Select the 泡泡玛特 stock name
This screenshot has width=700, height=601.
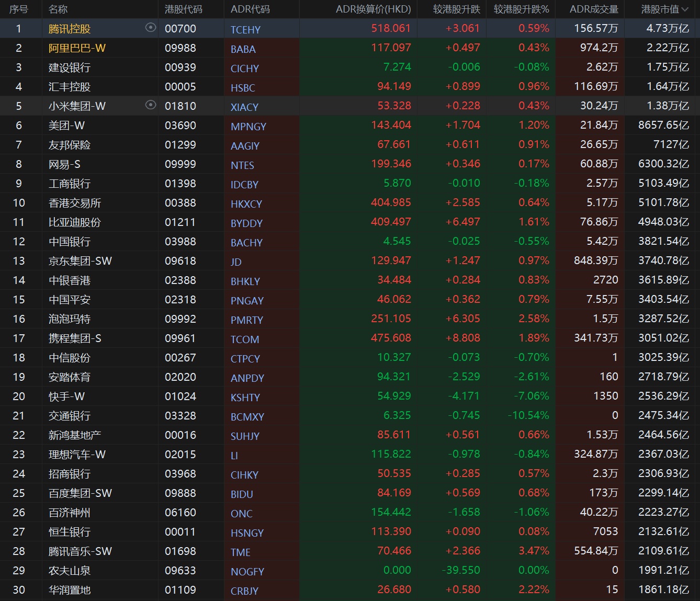tap(69, 319)
